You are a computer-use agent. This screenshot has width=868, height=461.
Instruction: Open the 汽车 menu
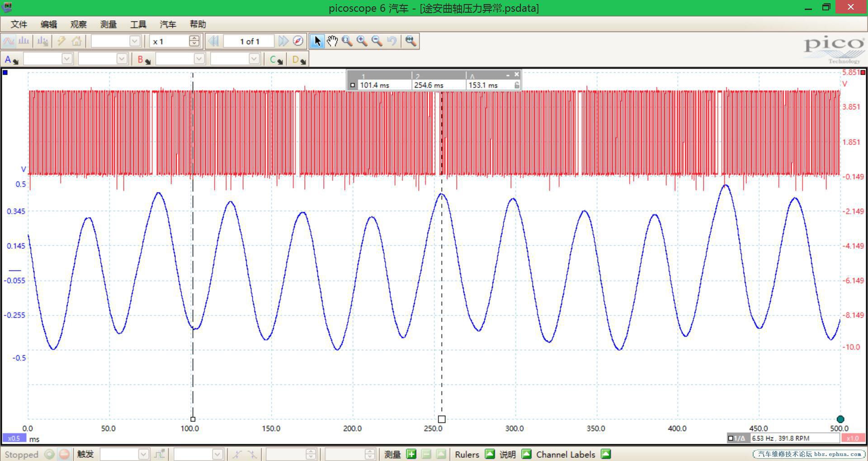coord(168,24)
